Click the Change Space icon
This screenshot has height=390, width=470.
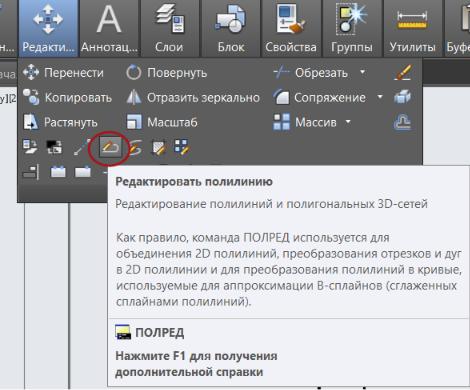click(54, 147)
